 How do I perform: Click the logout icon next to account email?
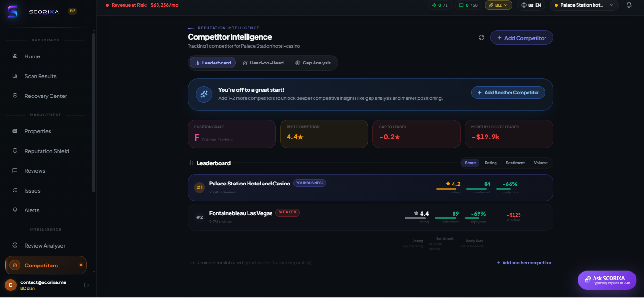tap(86, 285)
